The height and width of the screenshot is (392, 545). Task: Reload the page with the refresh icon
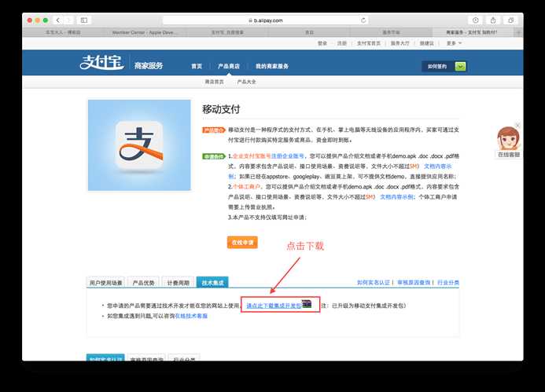click(363, 20)
